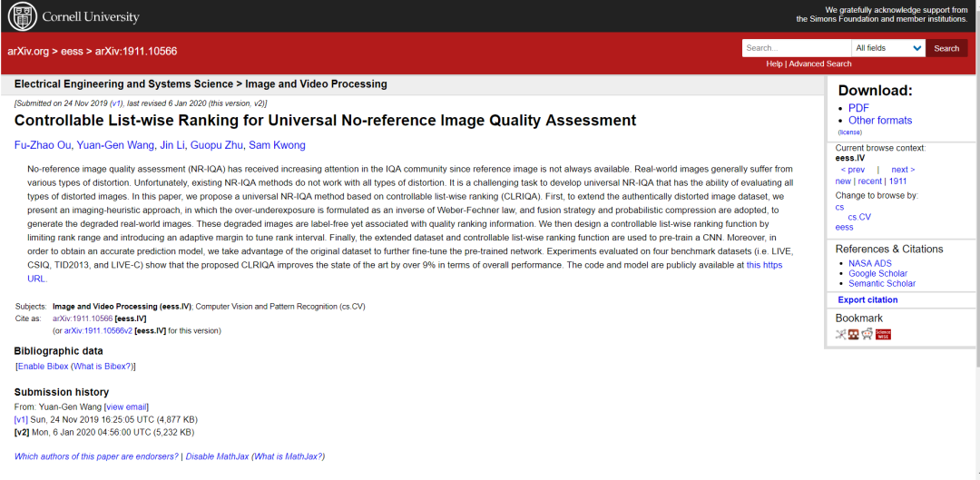Open Google Scholar citations link
Screen dimensions: 980x480
click(x=877, y=273)
